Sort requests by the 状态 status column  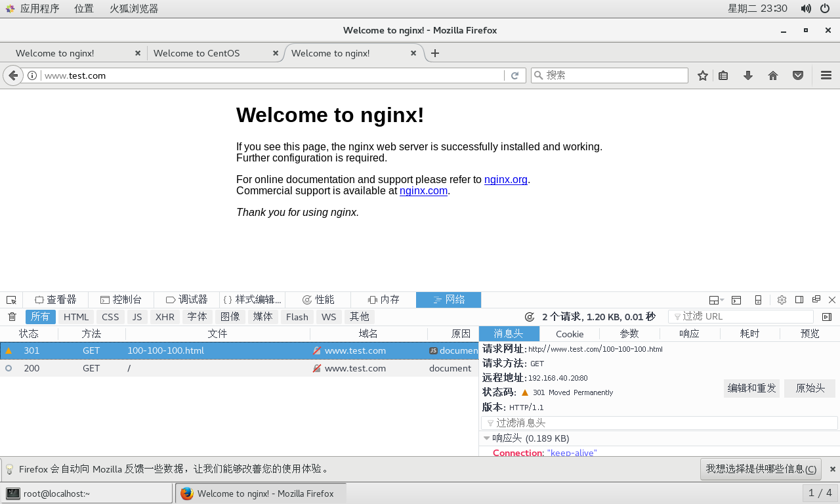click(x=29, y=333)
